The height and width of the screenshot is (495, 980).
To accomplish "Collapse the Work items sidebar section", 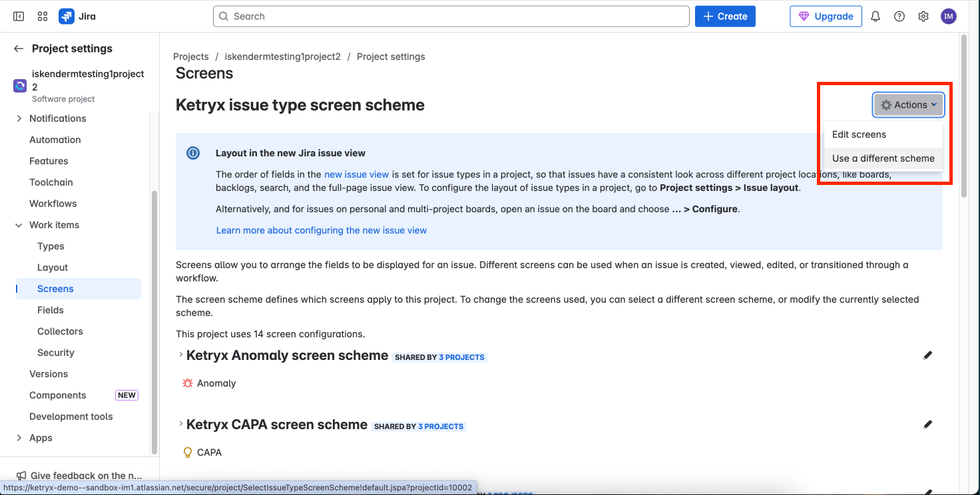I will tap(19, 225).
